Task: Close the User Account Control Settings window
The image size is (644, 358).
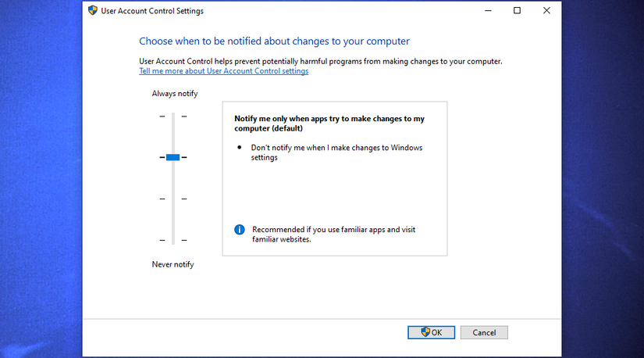Action: (546, 11)
